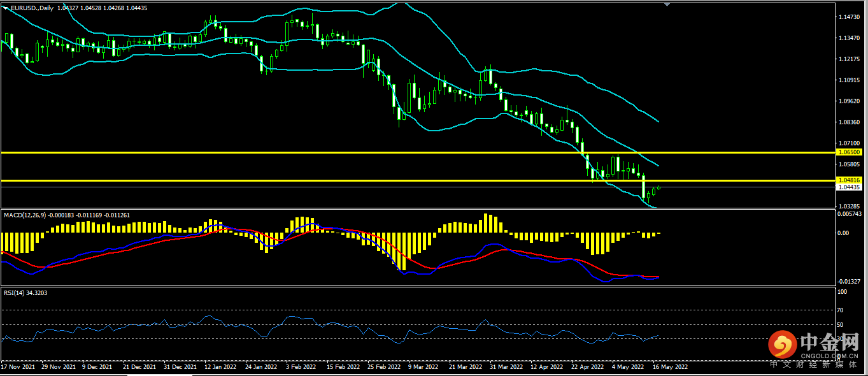This screenshot has height=376, width=868.
Task: Click the chart shift marker at top
Action: 667,4
